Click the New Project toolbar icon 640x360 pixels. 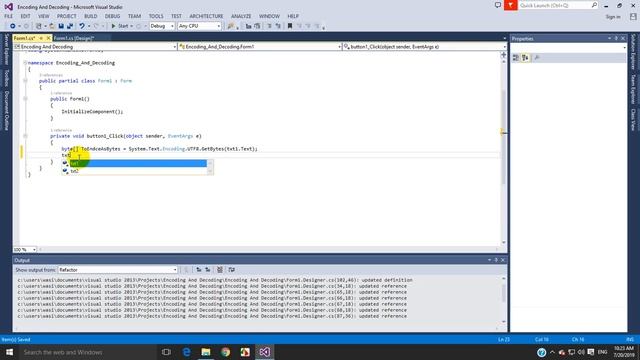pos(38,26)
